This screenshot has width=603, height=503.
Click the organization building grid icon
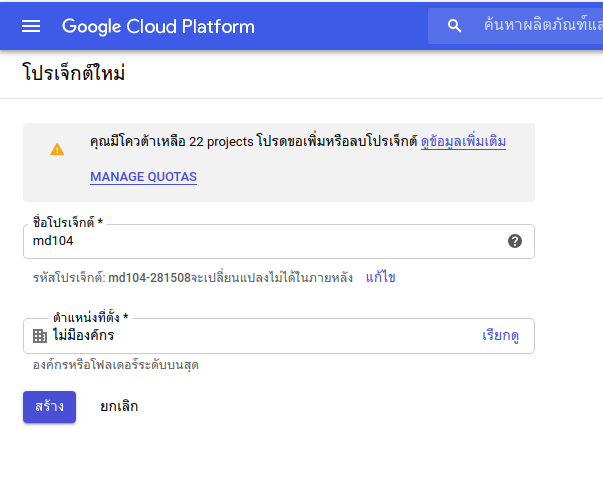(40, 336)
